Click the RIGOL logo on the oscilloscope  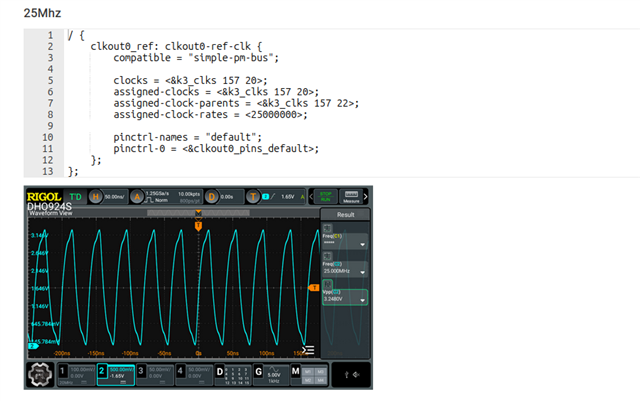(x=44, y=197)
